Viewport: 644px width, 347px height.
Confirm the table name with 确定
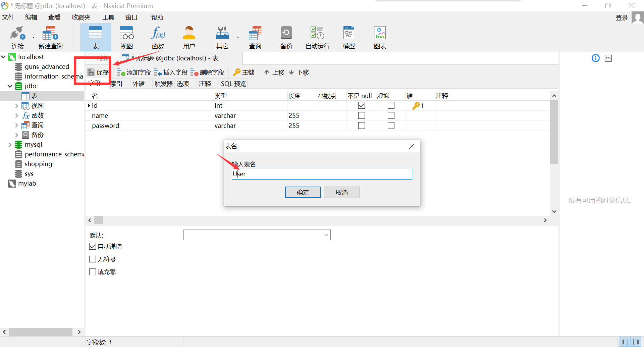303,192
